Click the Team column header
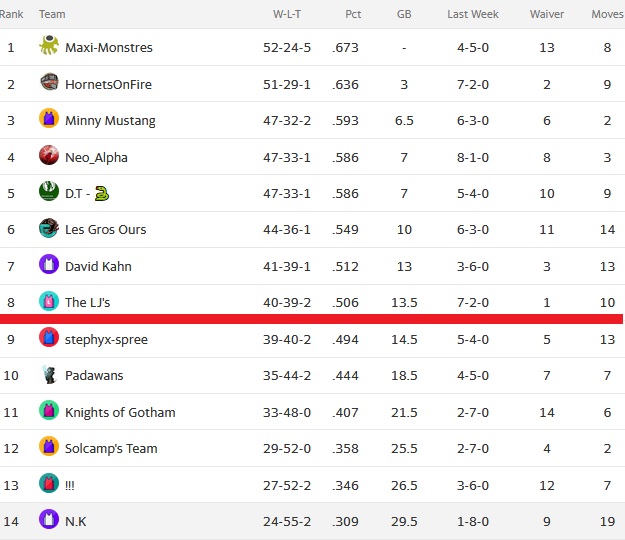 (x=52, y=14)
